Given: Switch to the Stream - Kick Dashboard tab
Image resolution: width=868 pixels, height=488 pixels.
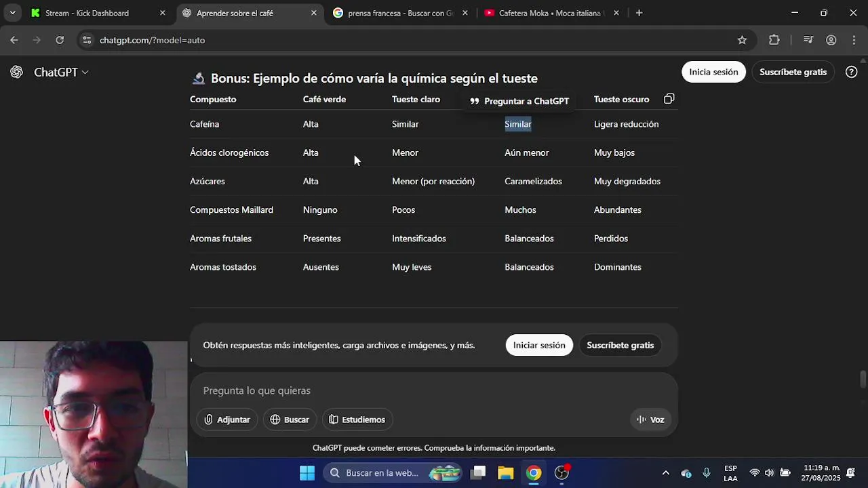Looking at the screenshot, I should [98, 13].
